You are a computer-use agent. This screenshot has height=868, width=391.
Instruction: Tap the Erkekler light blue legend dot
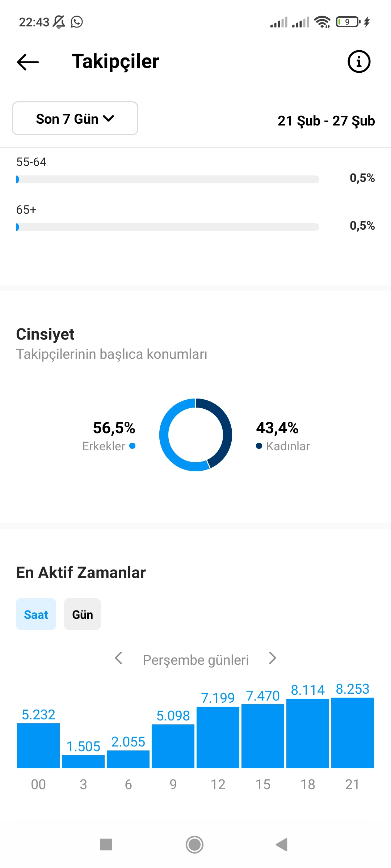[133, 446]
